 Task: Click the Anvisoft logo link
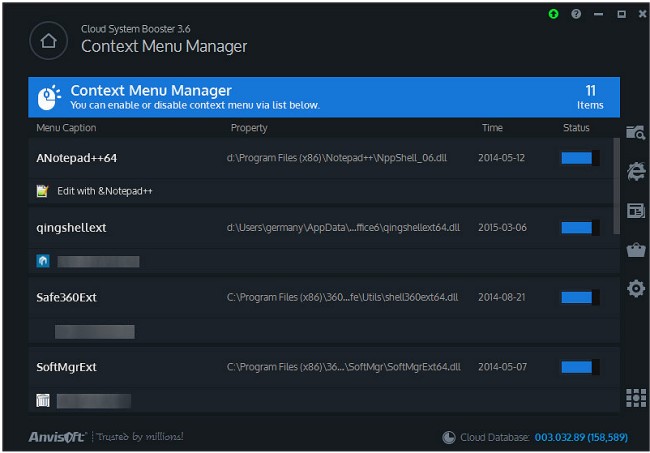[58, 437]
